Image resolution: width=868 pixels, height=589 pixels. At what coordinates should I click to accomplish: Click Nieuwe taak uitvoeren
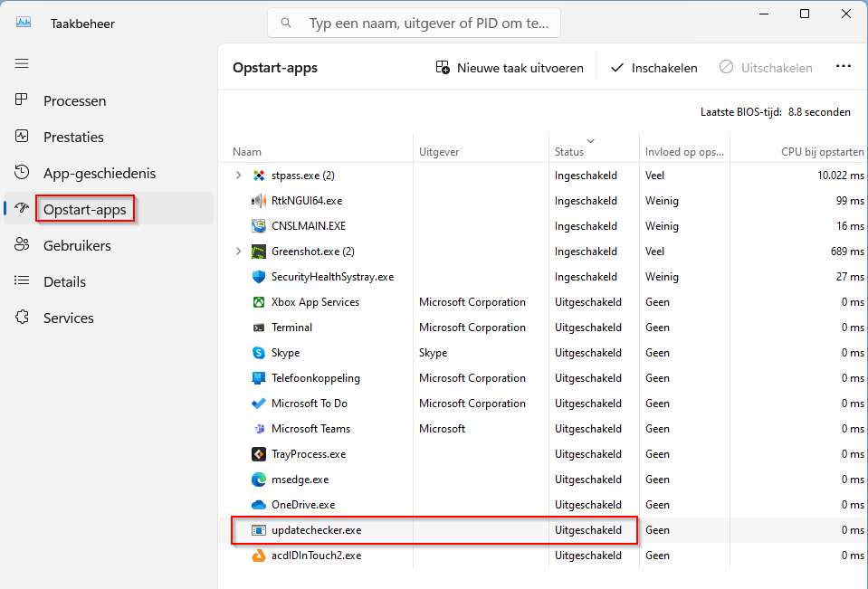pos(509,67)
